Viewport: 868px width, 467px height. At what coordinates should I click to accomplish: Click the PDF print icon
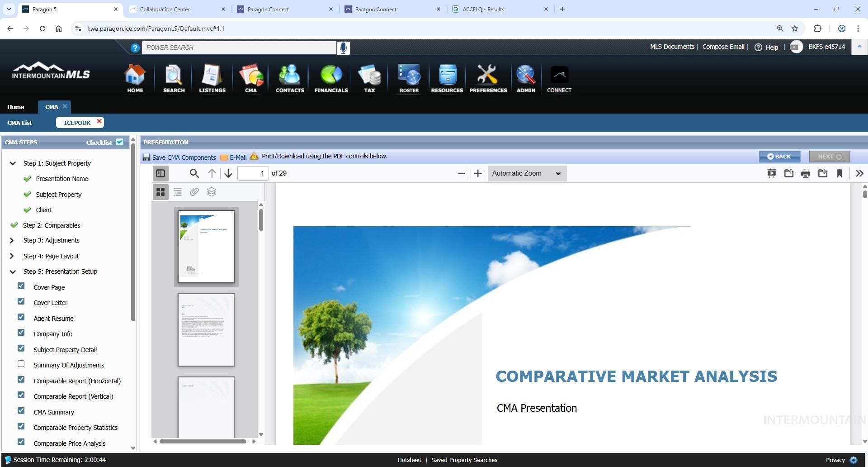pyautogui.click(x=806, y=173)
